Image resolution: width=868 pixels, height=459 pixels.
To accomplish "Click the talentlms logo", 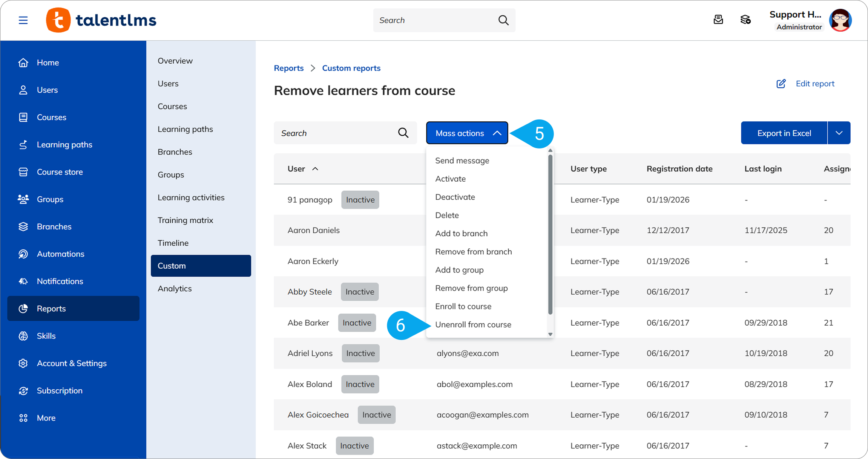I will tap(101, 20).
